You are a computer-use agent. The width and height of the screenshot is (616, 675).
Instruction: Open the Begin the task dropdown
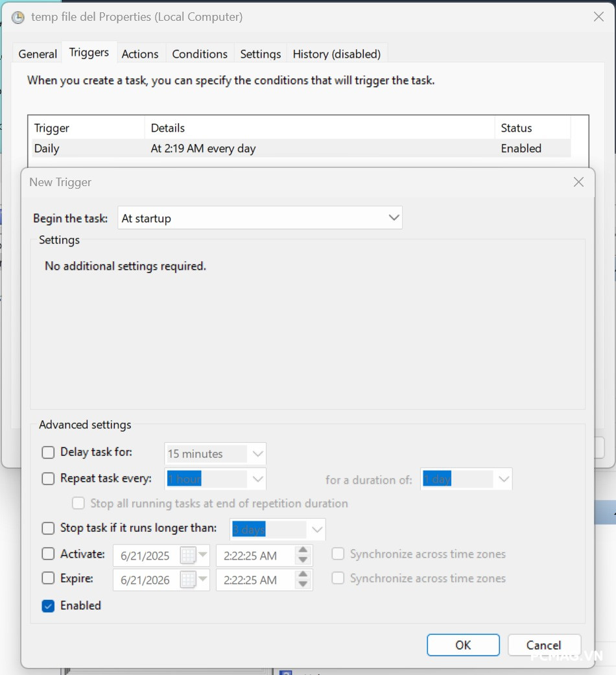pyautogui.click(x=394, y=218)
